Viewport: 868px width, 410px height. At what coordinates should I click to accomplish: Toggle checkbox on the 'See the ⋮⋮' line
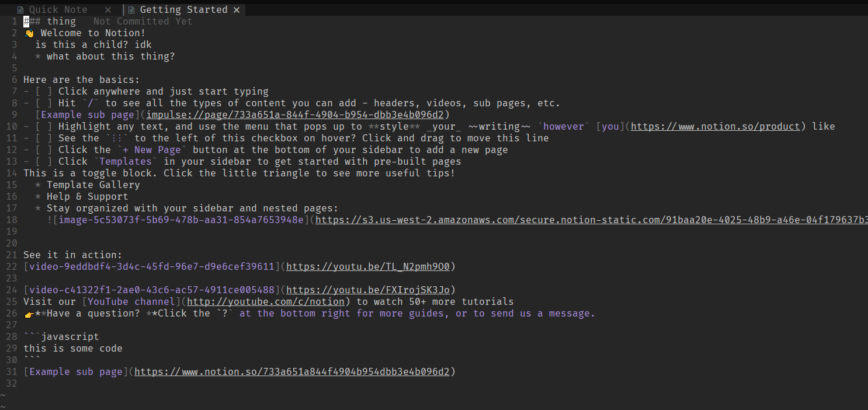pos(44,138)
